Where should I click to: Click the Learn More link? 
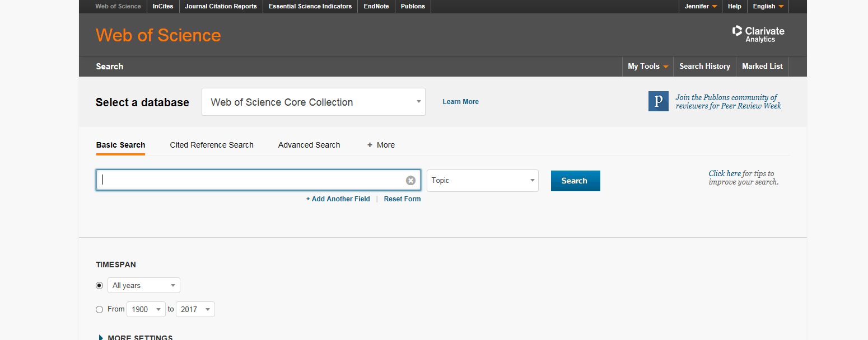460,102
